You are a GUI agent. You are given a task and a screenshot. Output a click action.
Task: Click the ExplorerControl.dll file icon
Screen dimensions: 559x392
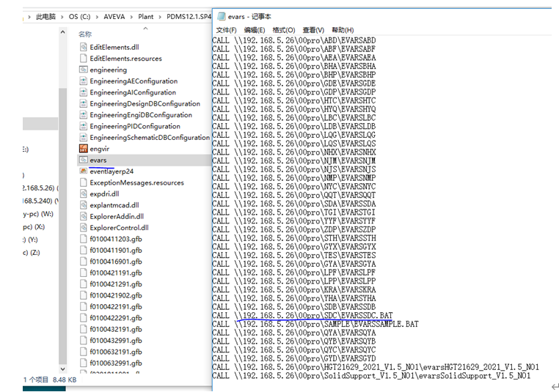(84, 228)
